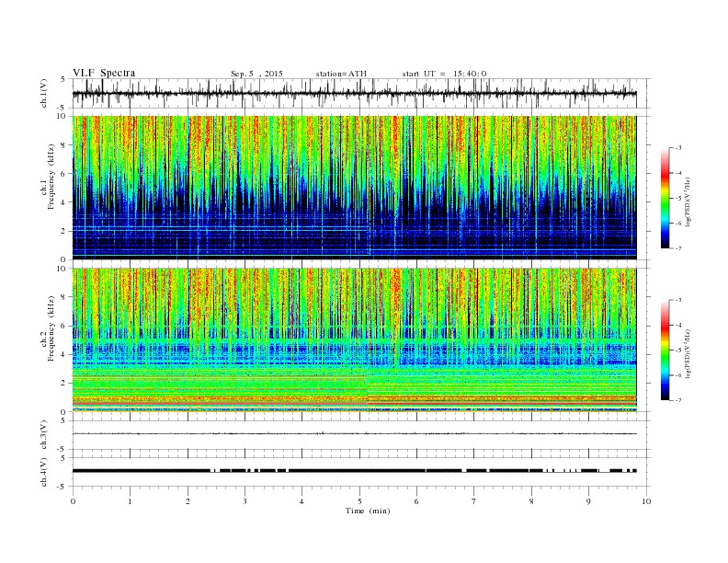Click the '-3' value on ch.1 colorbar

click(x=678, y=148)
